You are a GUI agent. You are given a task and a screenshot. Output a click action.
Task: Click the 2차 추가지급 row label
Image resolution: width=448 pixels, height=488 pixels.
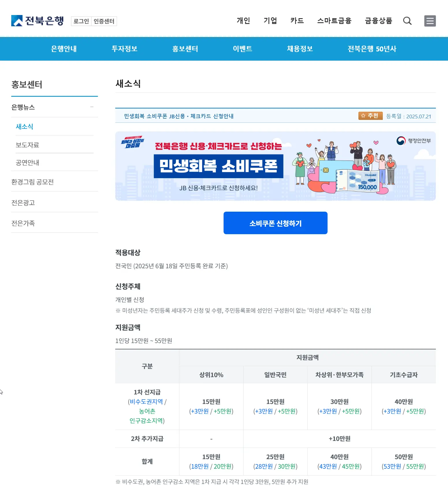click(147, 439)
